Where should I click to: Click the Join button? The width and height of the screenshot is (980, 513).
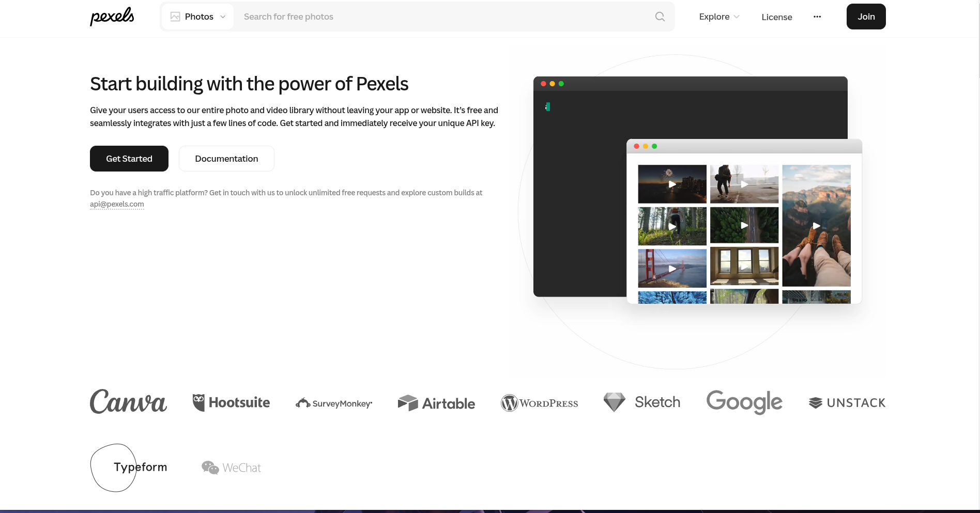(866, 17)
